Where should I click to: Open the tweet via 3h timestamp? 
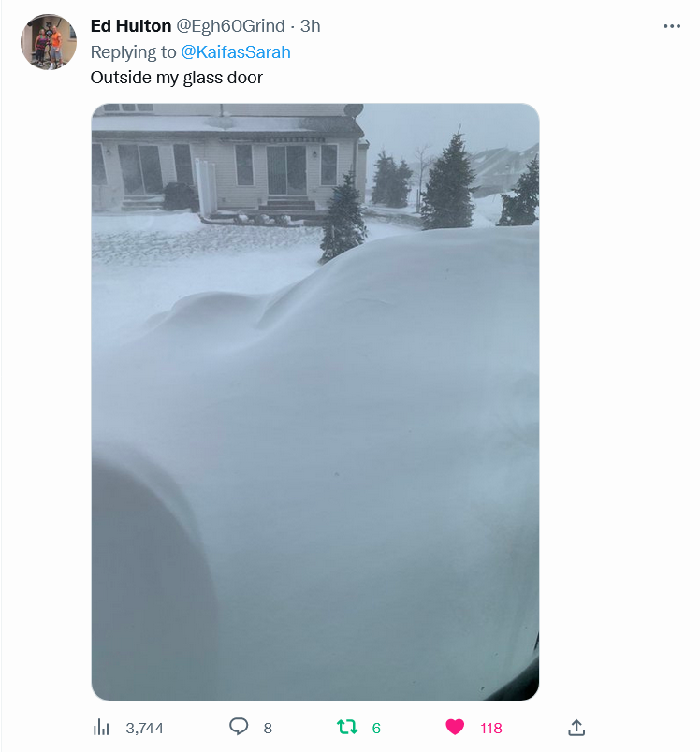point(311,26)
